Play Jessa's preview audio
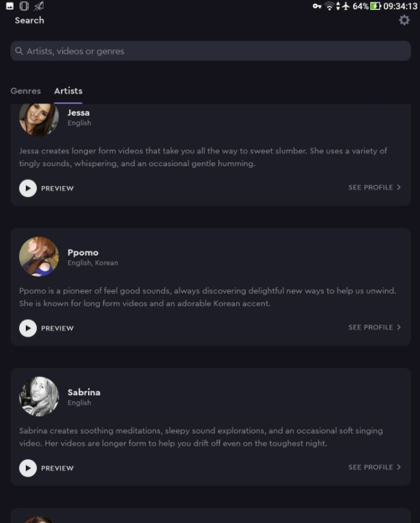 point(28,188)
